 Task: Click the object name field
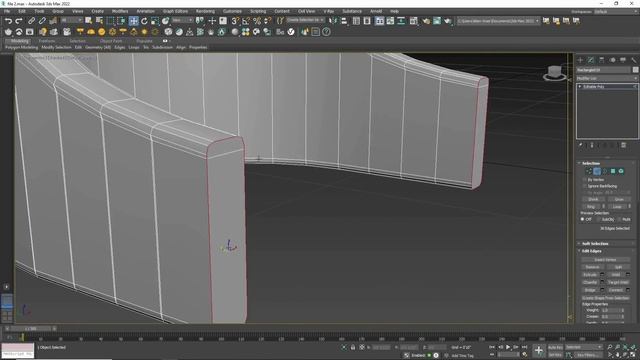click(x=604, y=70)
